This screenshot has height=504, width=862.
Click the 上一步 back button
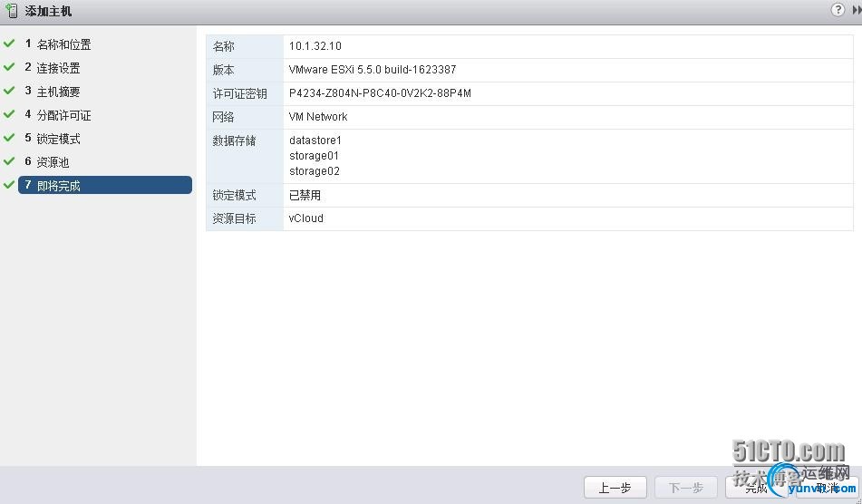coord(615,488)
